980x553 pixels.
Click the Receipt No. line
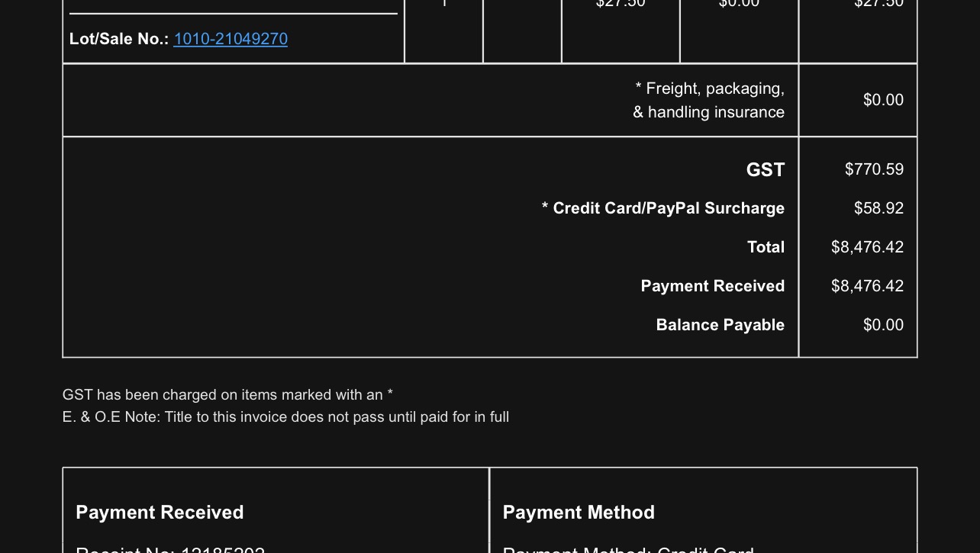(x=170, y=549)
